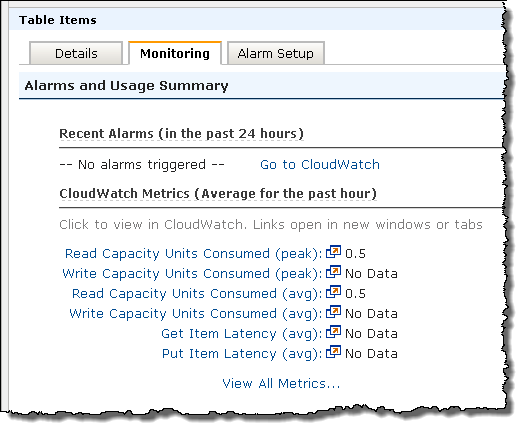Open external link icon for Write Capacity avg
Screen dimensions: 524x430
(x=333, y=312)
